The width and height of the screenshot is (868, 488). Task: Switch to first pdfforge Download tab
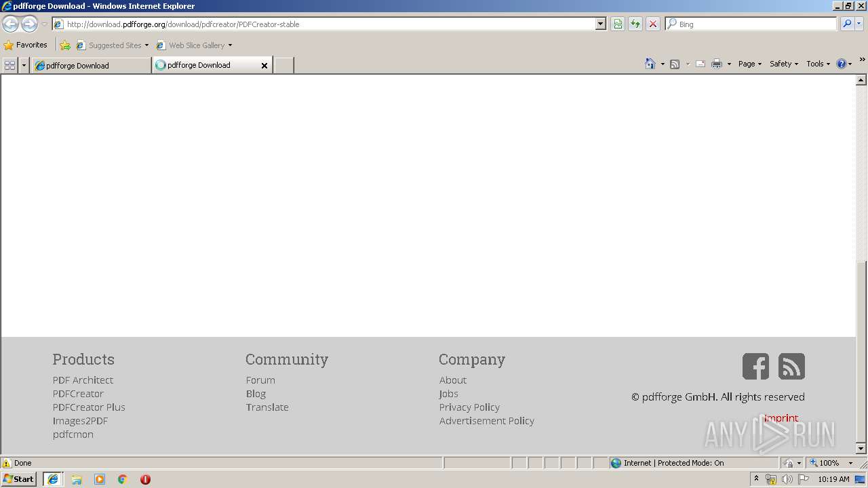point(91,66)
